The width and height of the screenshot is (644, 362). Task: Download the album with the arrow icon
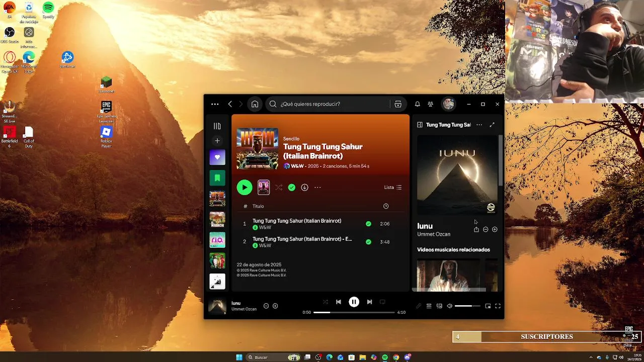point(304,188)
